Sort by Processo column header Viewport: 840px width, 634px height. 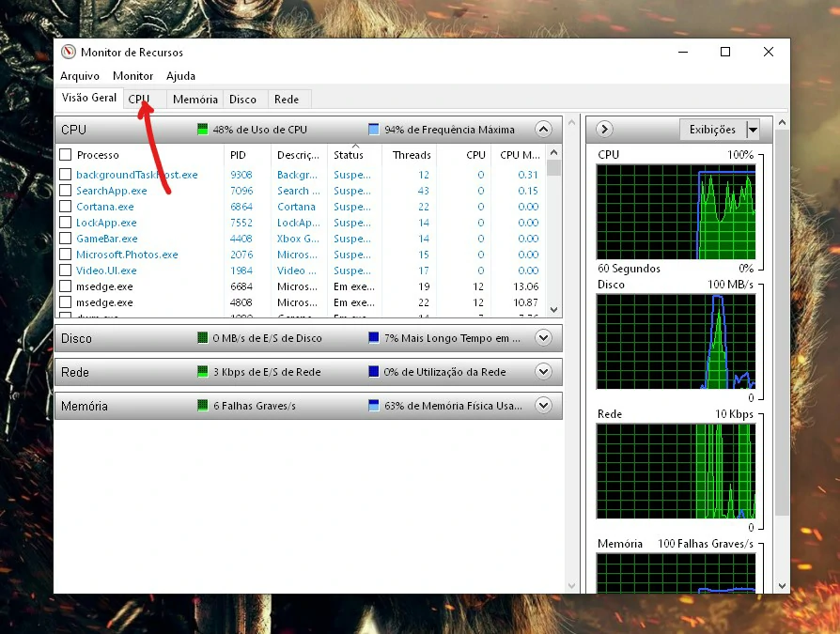pos(98,155)
